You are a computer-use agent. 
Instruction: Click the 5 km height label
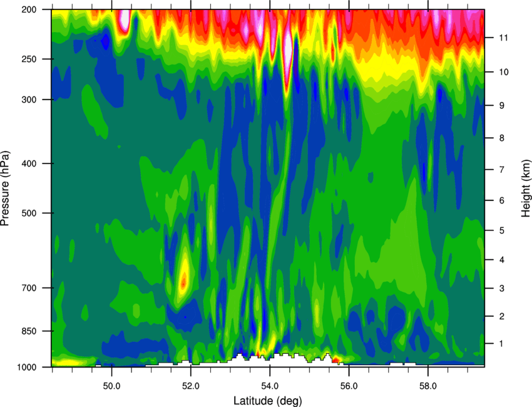(501, 230)
